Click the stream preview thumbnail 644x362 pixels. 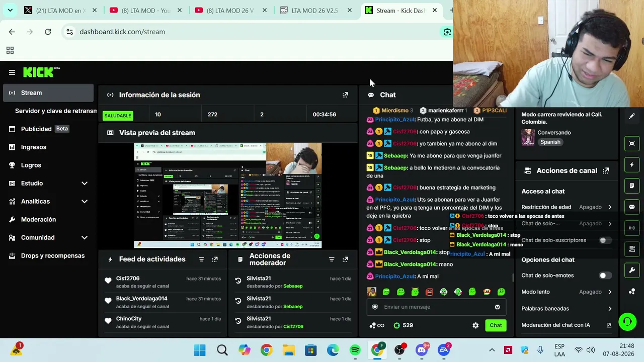coord(227,196)
